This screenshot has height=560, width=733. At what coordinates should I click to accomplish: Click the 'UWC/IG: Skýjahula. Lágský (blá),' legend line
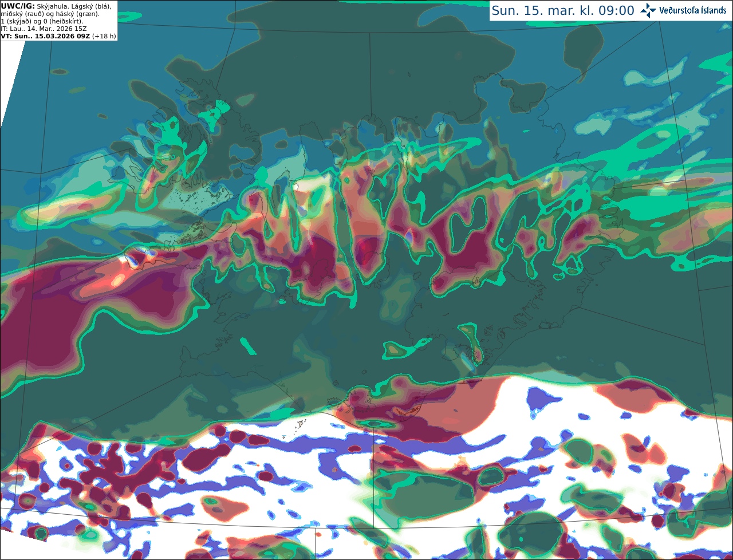[x=56, y=6]
